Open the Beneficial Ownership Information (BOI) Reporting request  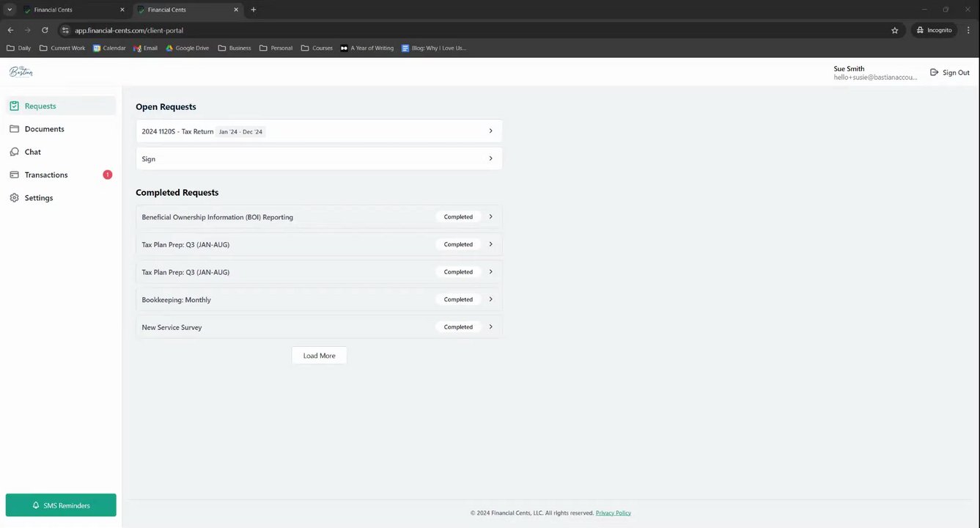pyautogui.click(x=319, y=217)
